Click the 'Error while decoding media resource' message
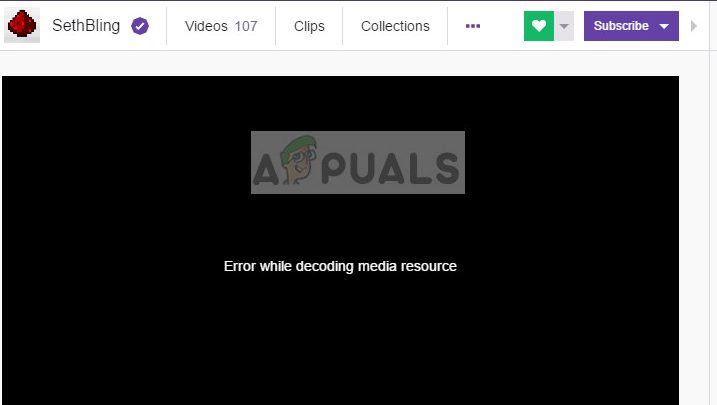The height and width of the screenshot is (405, 717). (x=340, y=266)
